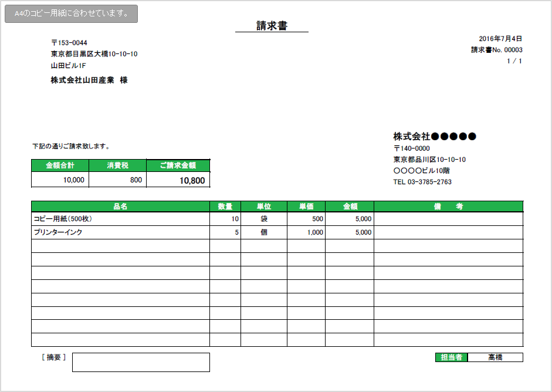Click the 請求書No. 00003 text
Screen dimensions: 552x392
coord(496,50)
